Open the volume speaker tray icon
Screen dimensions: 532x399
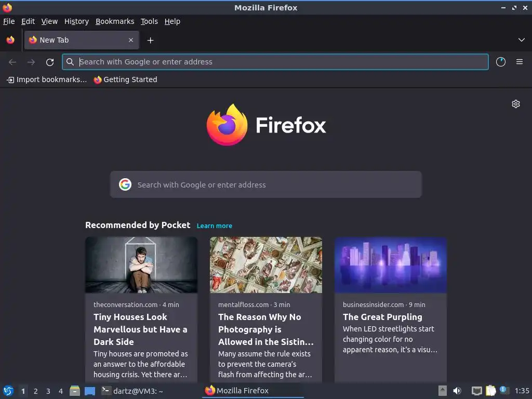pos(457,391)
